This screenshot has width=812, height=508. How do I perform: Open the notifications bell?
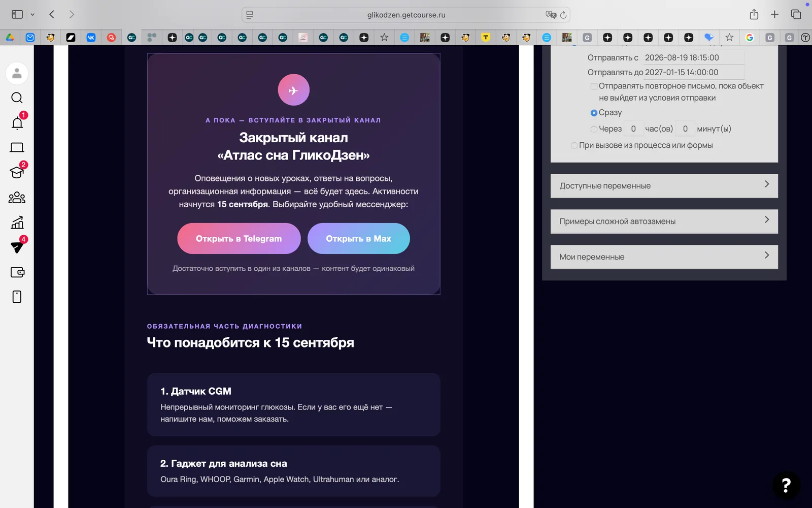tap(17, 123)
